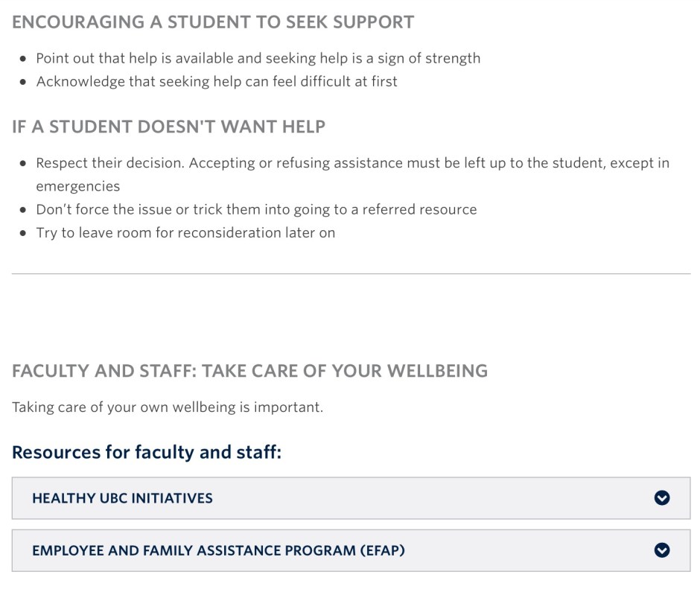Click the 'Respect their decision' bullet text
This screenshot has height=598, width=700.
pyautogui.click(x=352, y=163)
